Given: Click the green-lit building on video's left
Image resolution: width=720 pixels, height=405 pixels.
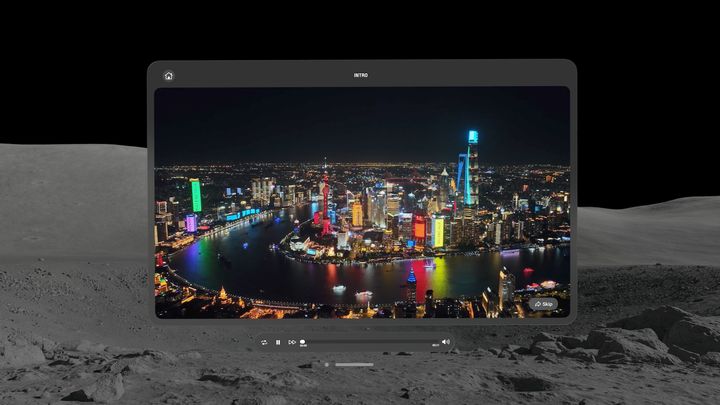Looking at the screenshot, I should coord(196,195).
